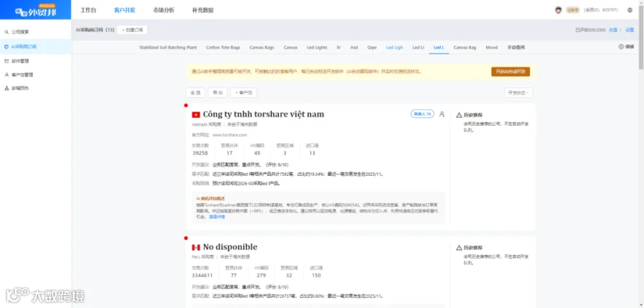Select the Er subscription tab
644x308 pixels.
pos(339,48)
